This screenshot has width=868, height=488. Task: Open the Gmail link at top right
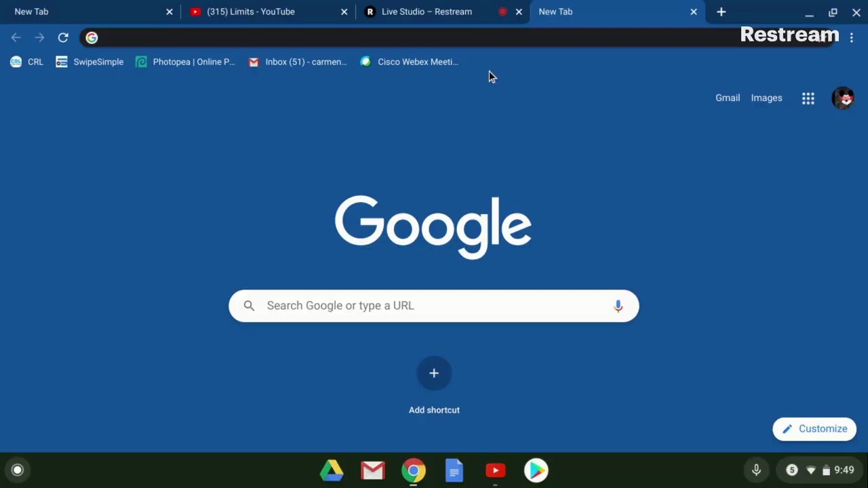pyautogui.click(x=728, y=98)
